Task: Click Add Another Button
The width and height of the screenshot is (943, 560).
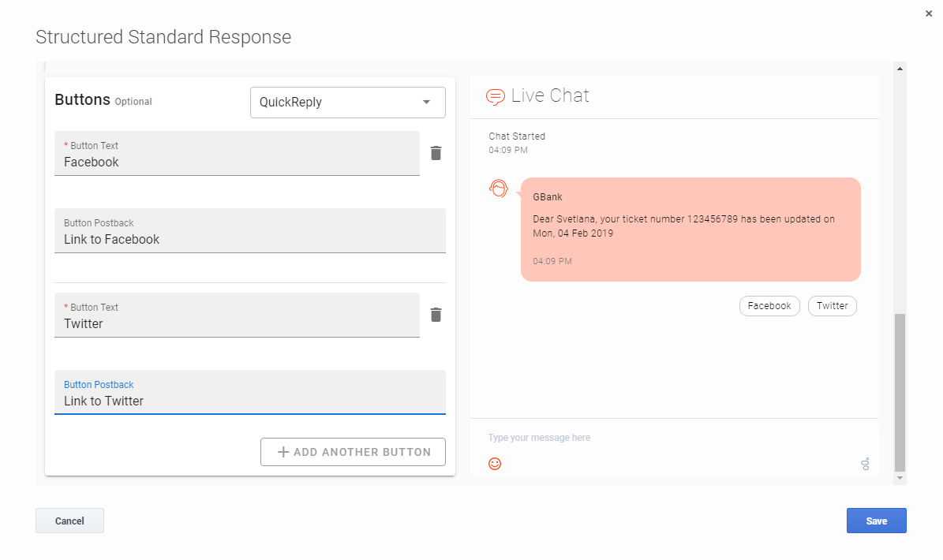Action: tap(353, 452)
